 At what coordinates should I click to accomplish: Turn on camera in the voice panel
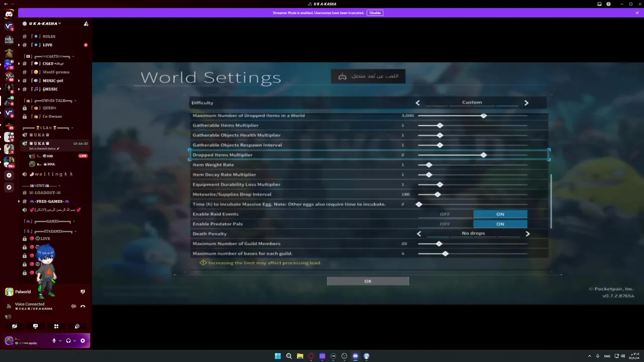click(x=15, y=326)
